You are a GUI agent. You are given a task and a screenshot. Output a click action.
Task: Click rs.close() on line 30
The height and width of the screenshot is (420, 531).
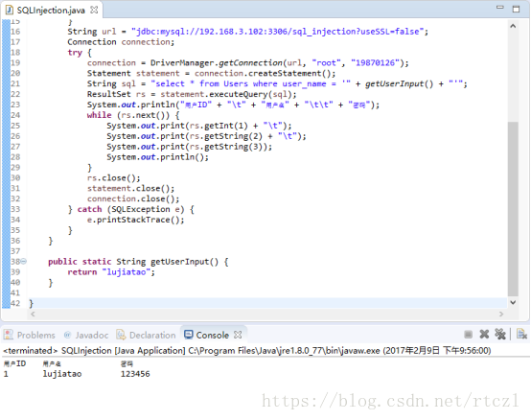111,177
